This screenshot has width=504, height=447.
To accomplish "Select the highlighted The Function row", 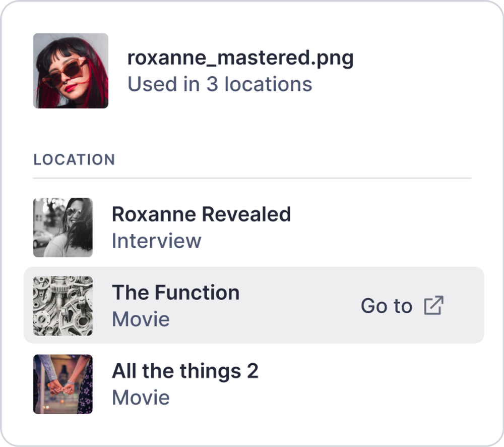I will tap(254, 305).
